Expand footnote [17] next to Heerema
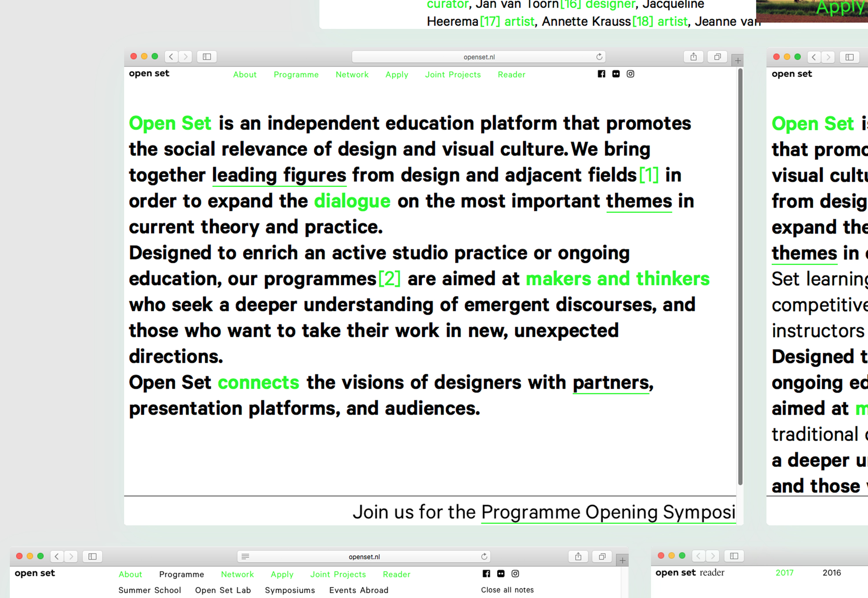This screenshot has width=868, height=598. (x=490, y=21)
